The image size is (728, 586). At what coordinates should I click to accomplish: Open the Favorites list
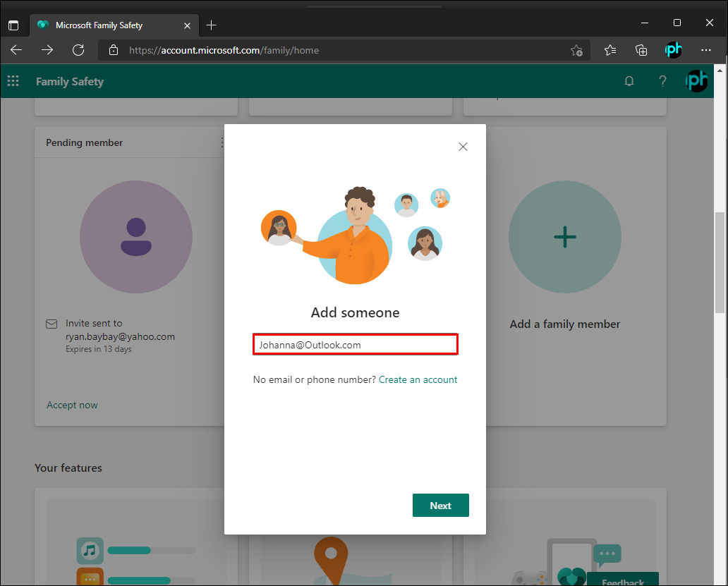610,50
